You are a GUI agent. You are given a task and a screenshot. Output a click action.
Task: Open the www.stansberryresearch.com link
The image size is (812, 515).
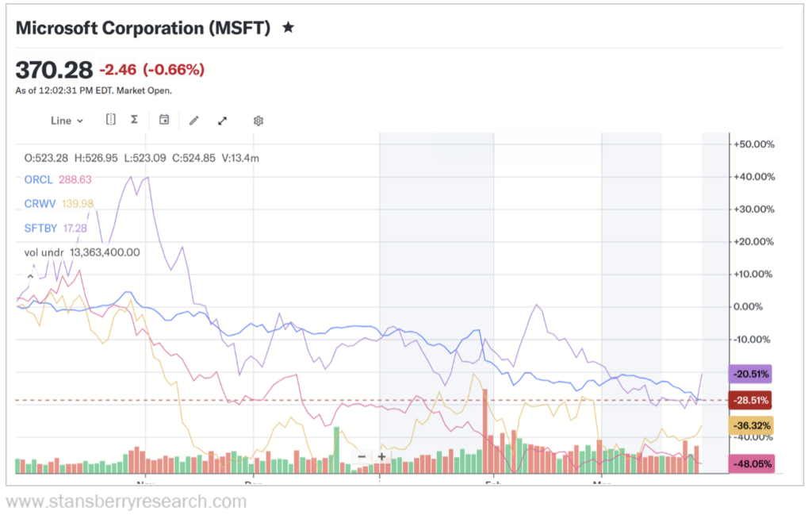pyautogui.click(x=123, y=502)
